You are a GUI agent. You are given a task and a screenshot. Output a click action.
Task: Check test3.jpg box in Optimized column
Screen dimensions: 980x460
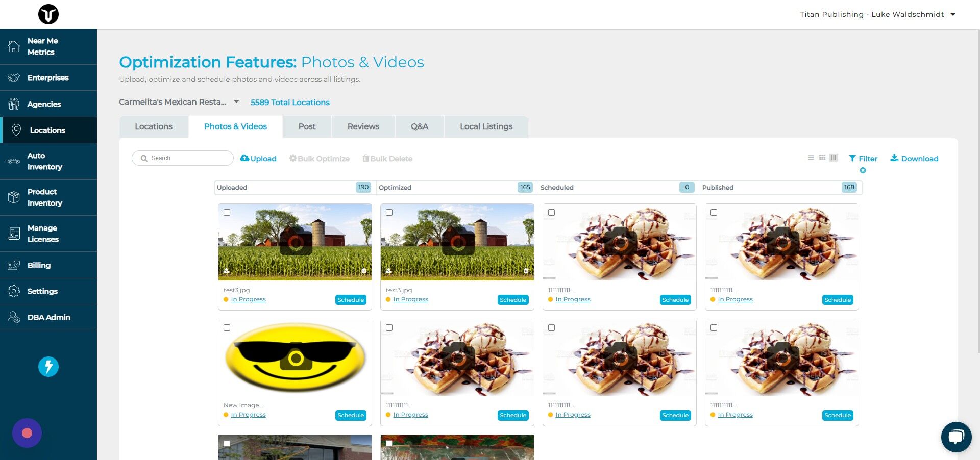(389, 213)
